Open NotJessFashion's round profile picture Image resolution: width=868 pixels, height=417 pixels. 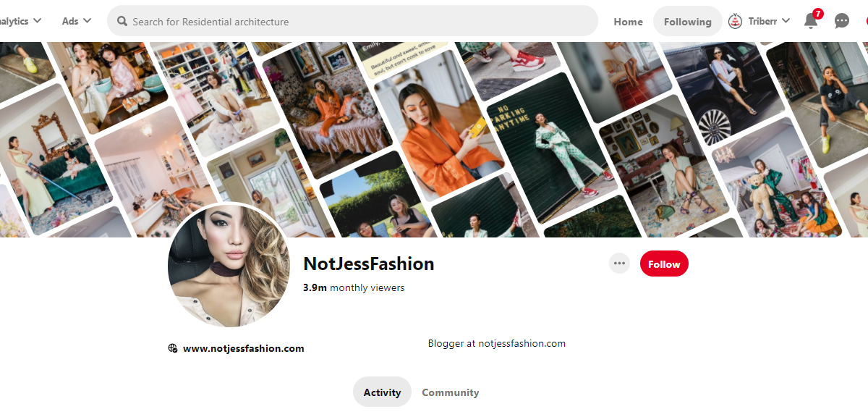pos(229,265)
